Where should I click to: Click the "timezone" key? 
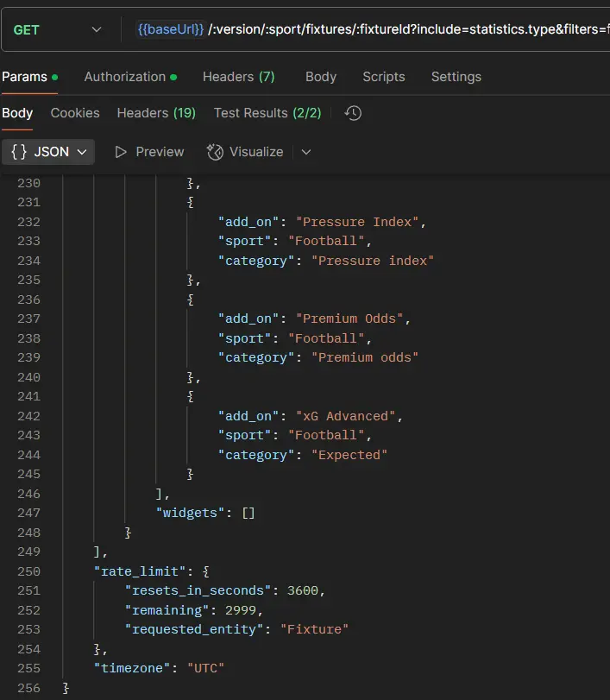(132, 668)
